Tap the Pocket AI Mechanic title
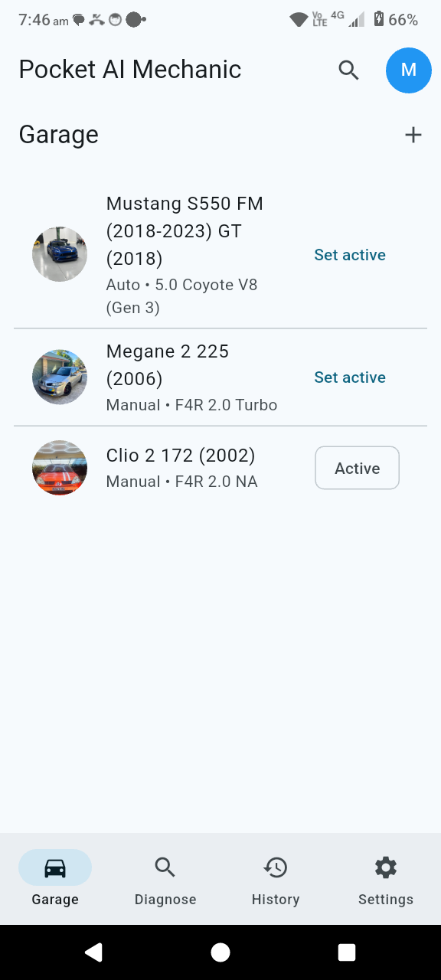The height and width of the screenshot is (980, 441). [129, 70]
